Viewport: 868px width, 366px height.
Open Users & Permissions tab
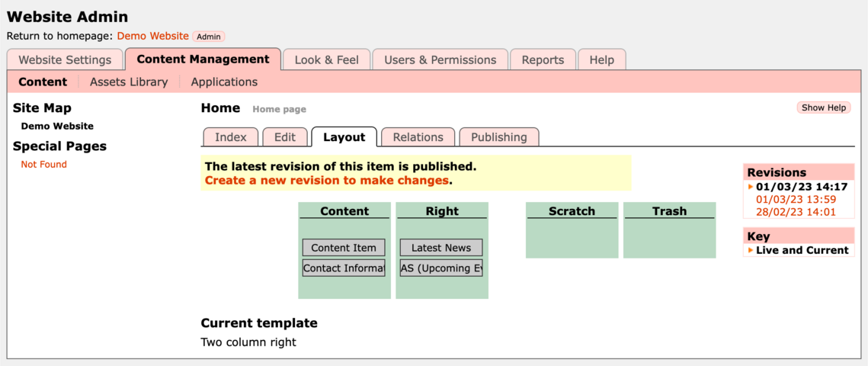(x=440, y=59)
